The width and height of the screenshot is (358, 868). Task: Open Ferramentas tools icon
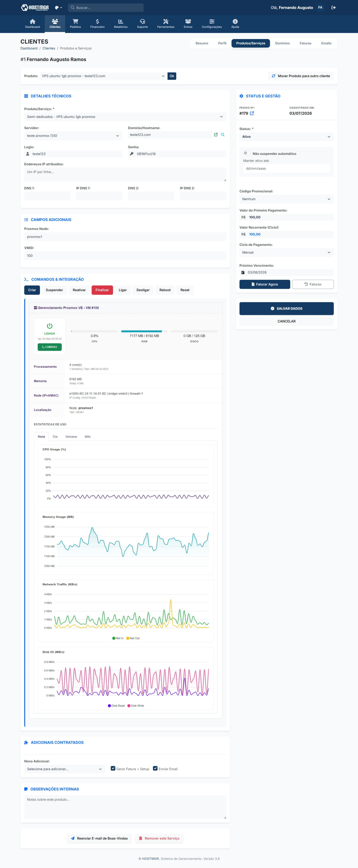pos(165,21)
